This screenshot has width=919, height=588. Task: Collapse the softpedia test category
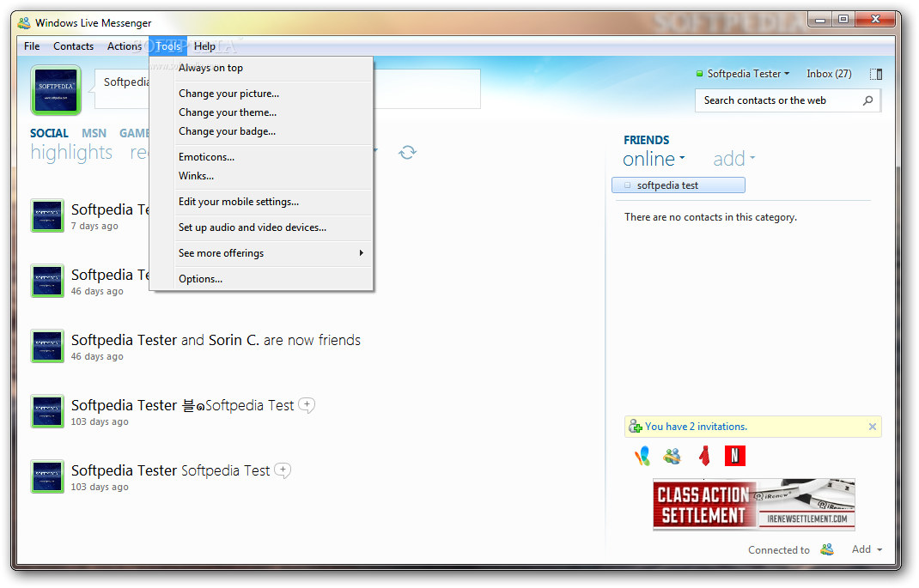point(679,185)
